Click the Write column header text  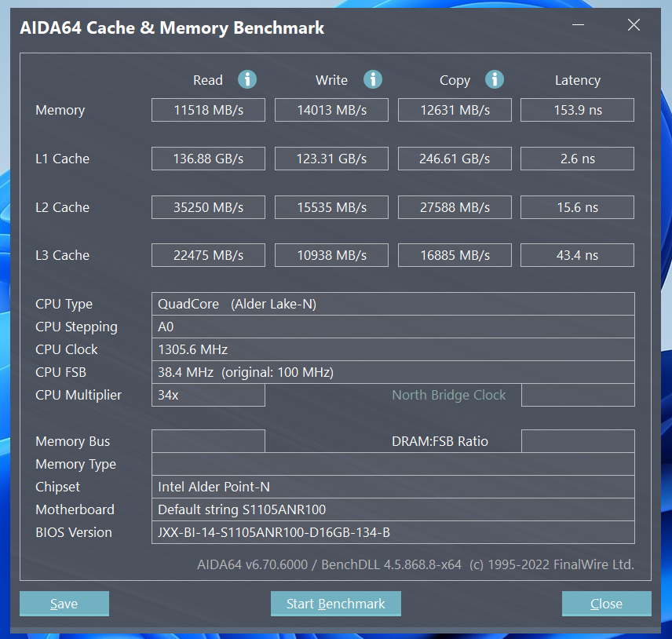tap(332, 80)
